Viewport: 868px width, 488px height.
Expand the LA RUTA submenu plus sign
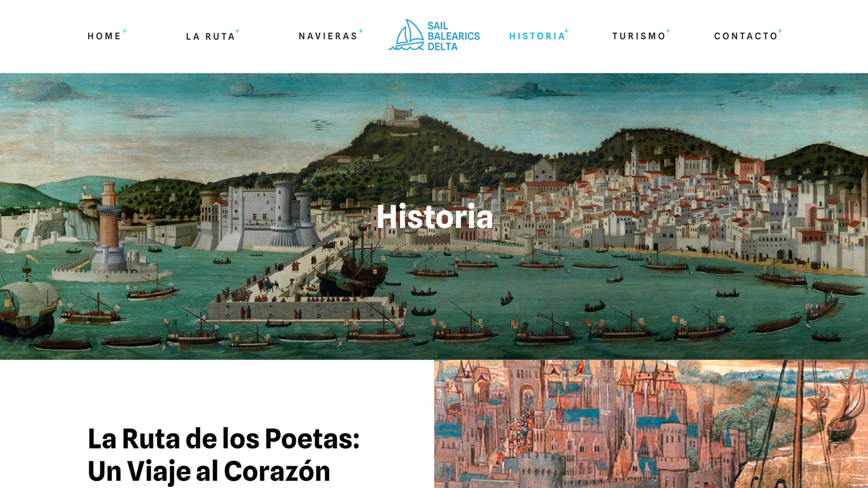coord(237,31)
